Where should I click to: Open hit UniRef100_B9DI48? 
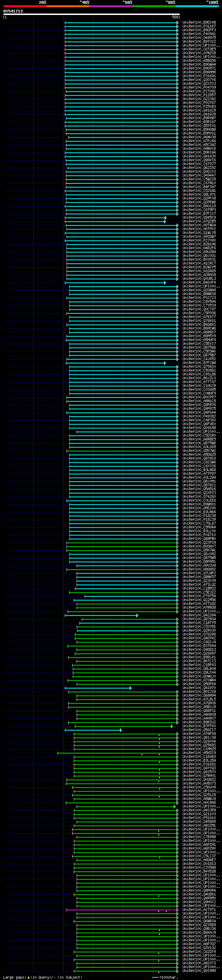click(199, 23)
